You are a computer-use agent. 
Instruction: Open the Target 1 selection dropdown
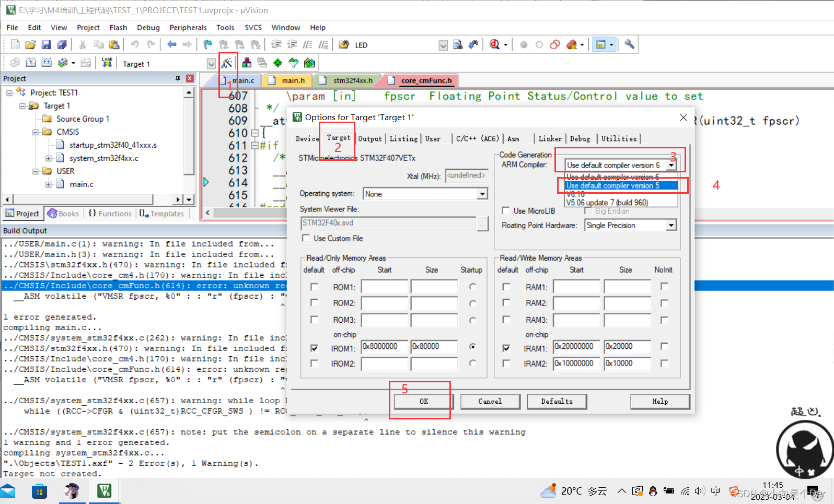tap(211, 64)
